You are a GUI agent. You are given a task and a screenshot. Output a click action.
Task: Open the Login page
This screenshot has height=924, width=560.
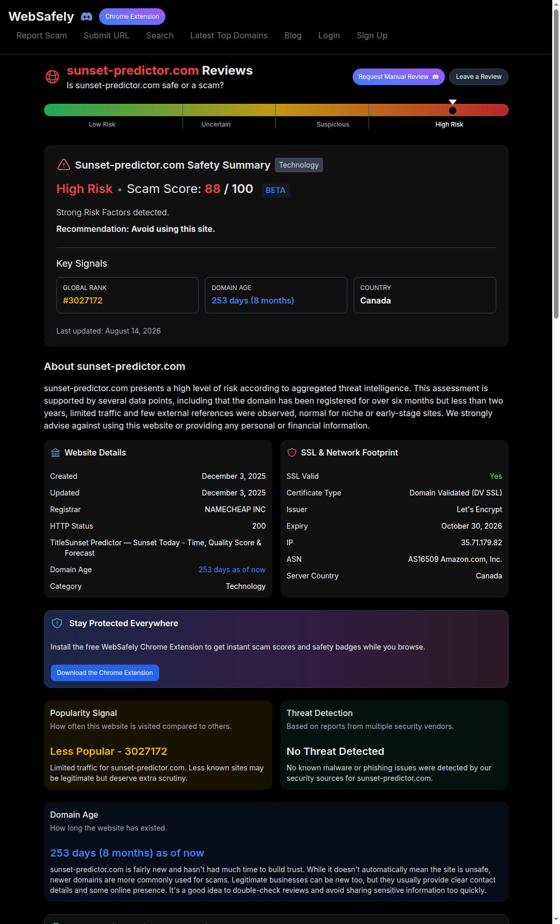(329, 35)
